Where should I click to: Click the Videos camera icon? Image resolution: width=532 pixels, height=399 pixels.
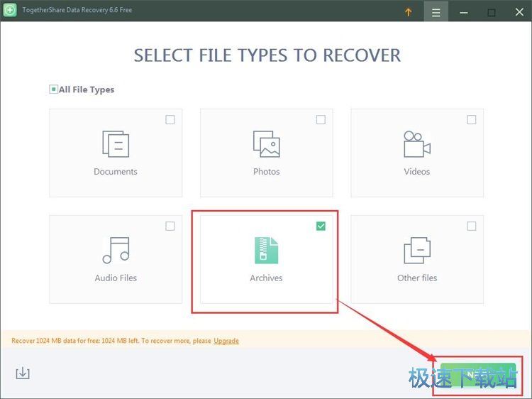(x=417, y=144)
